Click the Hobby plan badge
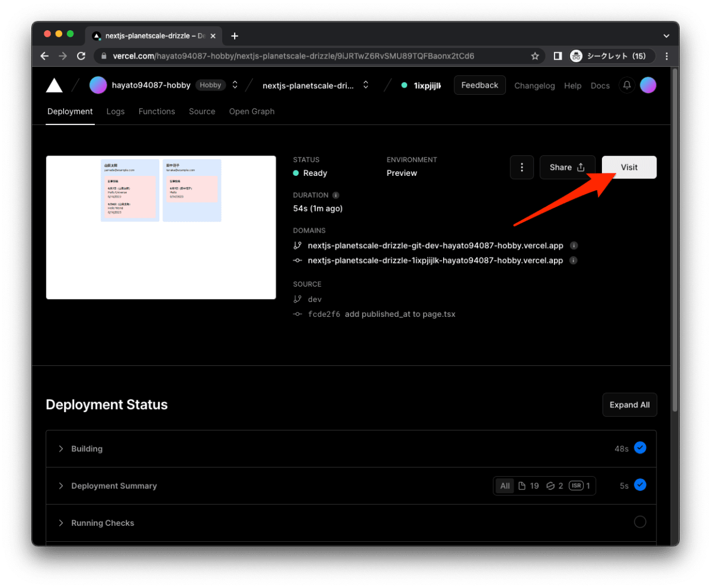Viewport: 711px width, 588px height. [x=210, y=85]
